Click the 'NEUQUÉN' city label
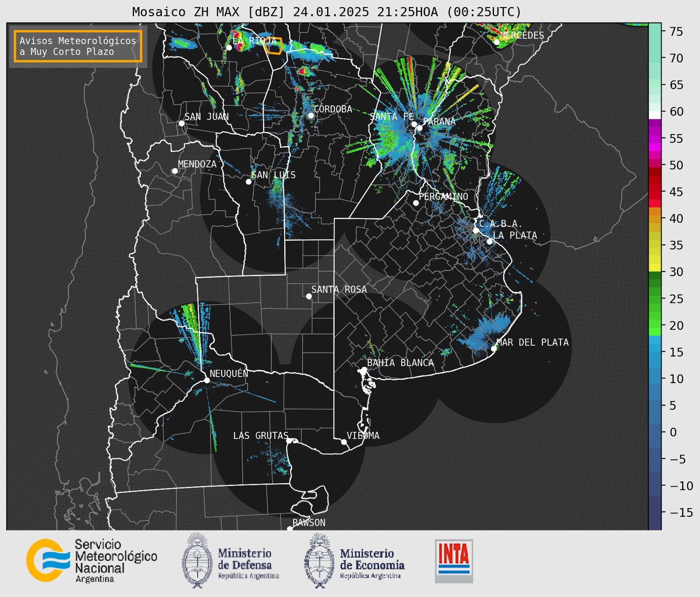This screenshot has width=700, height=597. pos(229,374)
